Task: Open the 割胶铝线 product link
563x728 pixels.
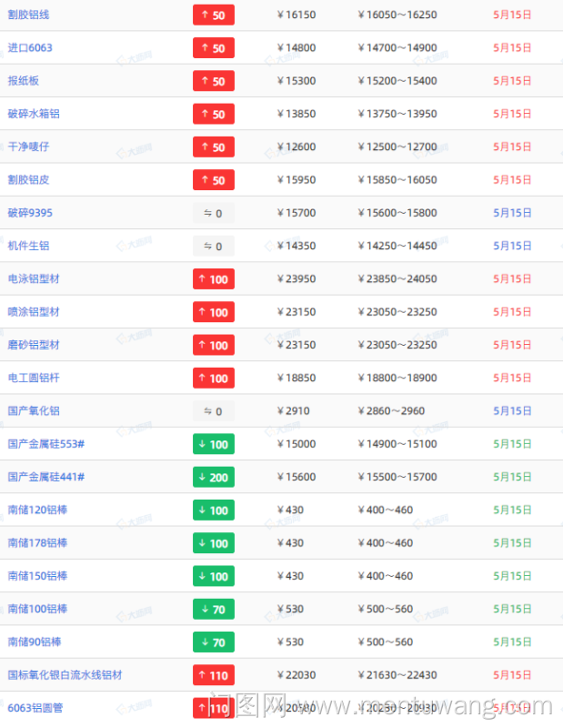Action: pos(29,15)
